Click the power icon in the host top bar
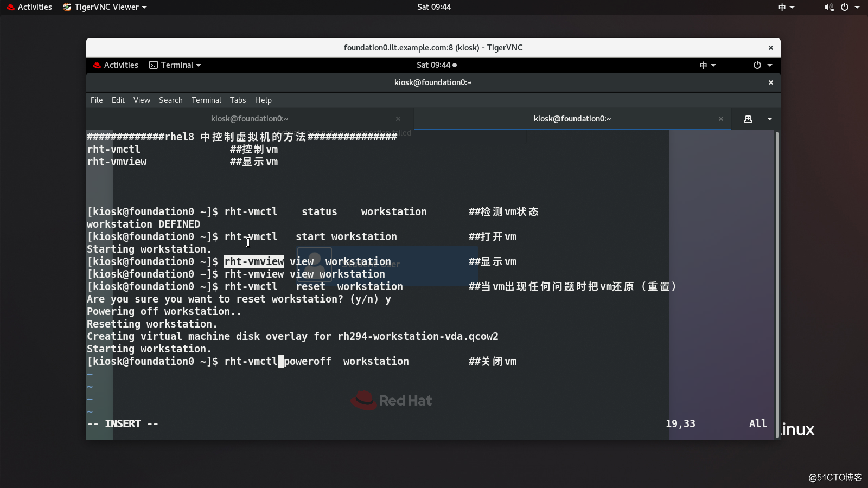The image size is (868, 488). pos(845,7)
